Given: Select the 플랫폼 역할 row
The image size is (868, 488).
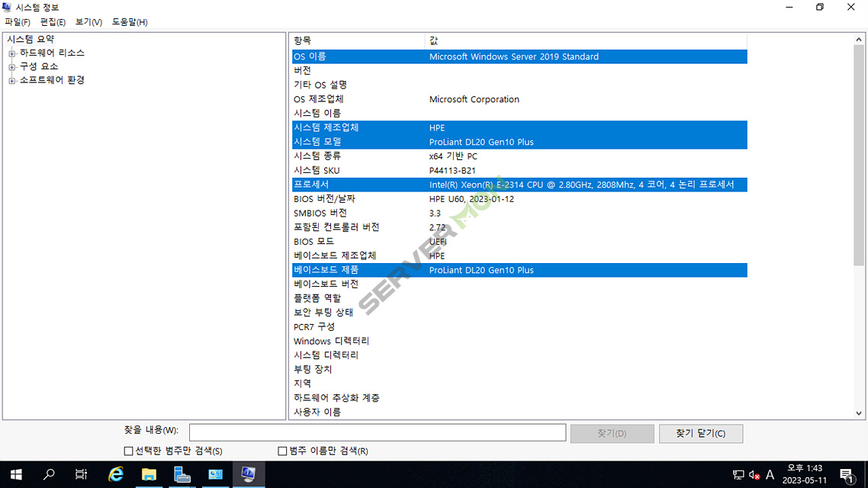Looking at the screenshot, I should (519, 298).
